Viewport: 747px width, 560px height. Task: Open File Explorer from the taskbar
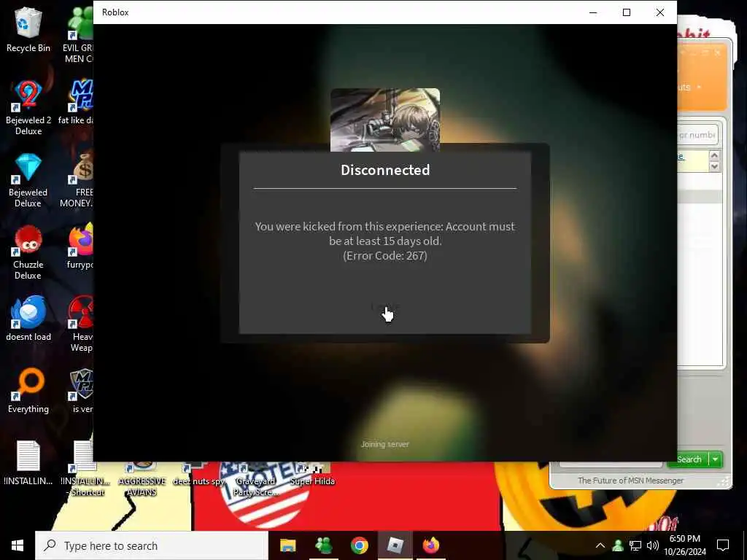click(287, 545)
